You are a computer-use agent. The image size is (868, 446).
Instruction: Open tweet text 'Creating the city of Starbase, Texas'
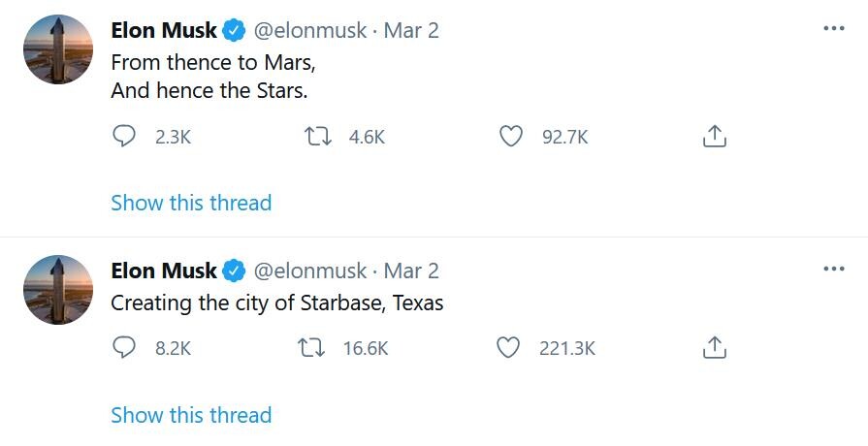(x=276, y=303)
